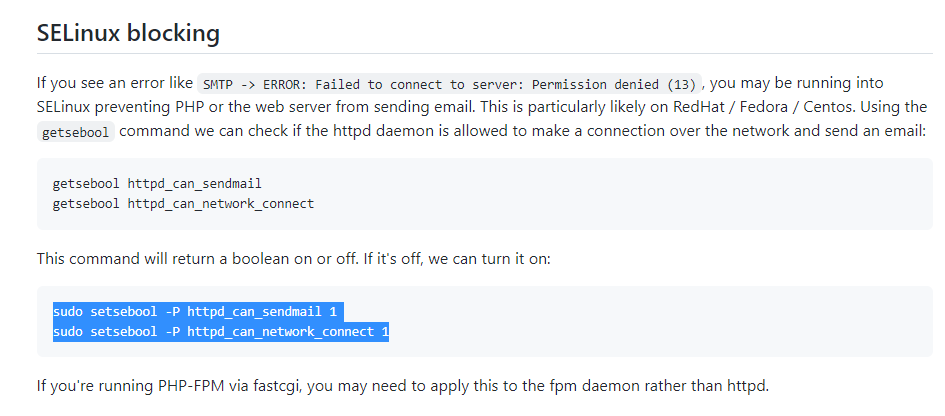Screen dimensions: 945x416
Task: Click the "SELinux blocking" section heading
Action: pyautogui.click(x=128, y=33)
